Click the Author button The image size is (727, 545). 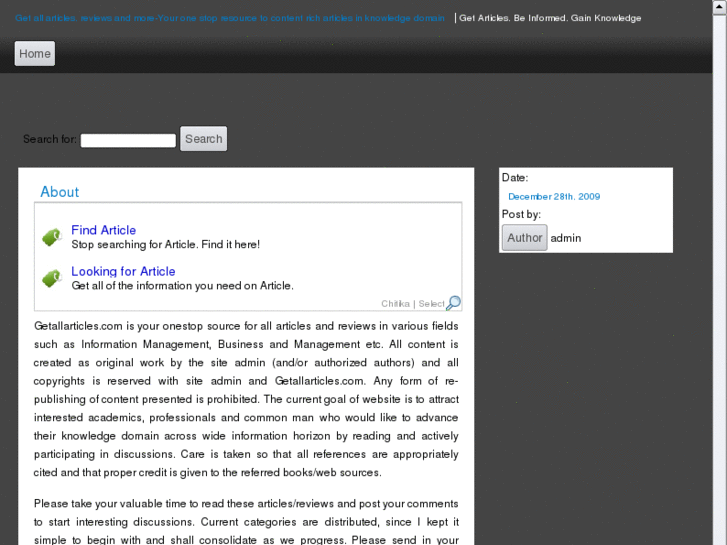[x=524, y=237]
